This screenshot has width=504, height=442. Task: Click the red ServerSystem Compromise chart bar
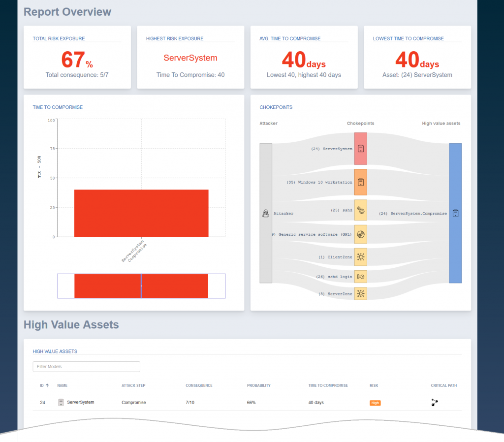141,214
